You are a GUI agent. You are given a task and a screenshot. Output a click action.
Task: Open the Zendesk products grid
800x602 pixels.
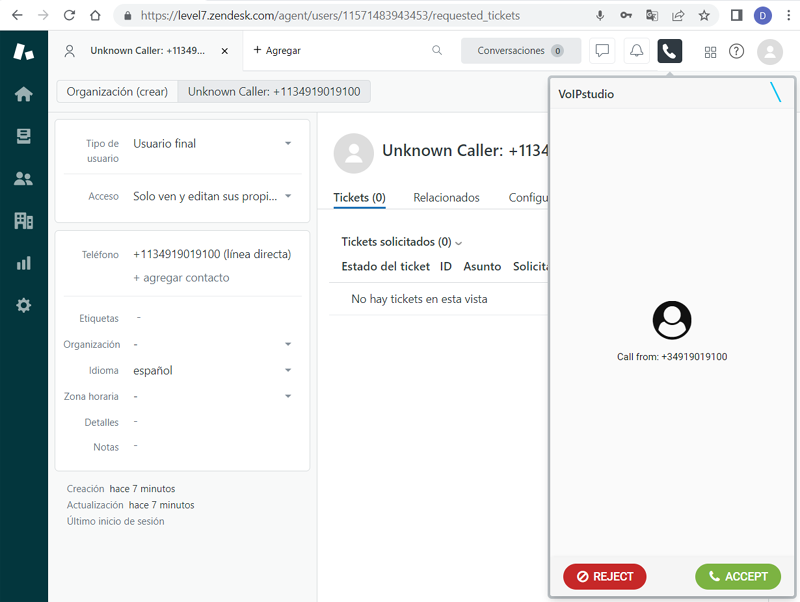(710, 52)
